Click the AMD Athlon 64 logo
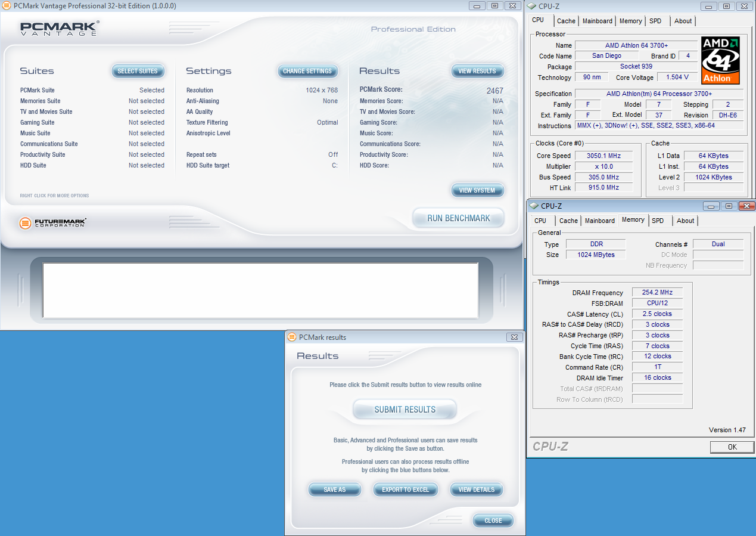This screenshot has height=536, width=756. click(x=720, y=60)
